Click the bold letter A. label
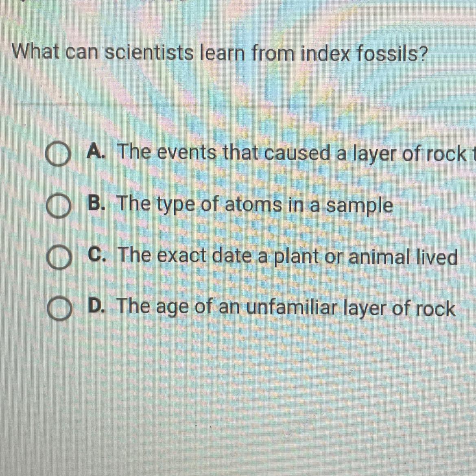 click(96, 153)
